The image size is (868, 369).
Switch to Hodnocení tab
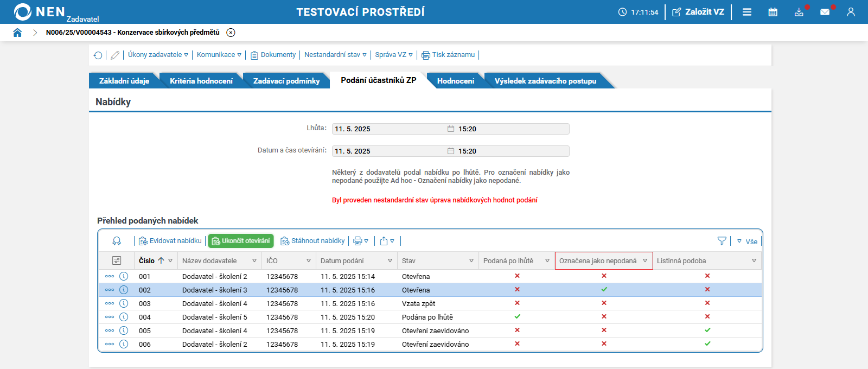tap(456, 81)
